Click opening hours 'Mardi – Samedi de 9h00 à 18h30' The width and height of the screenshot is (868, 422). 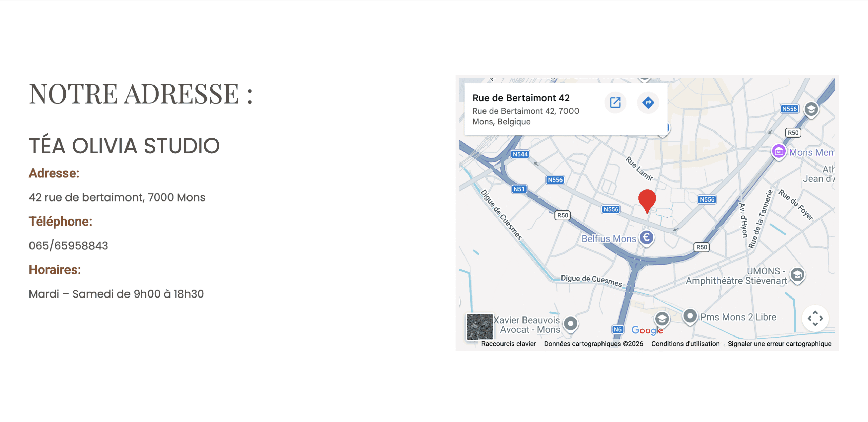[116, 294]
